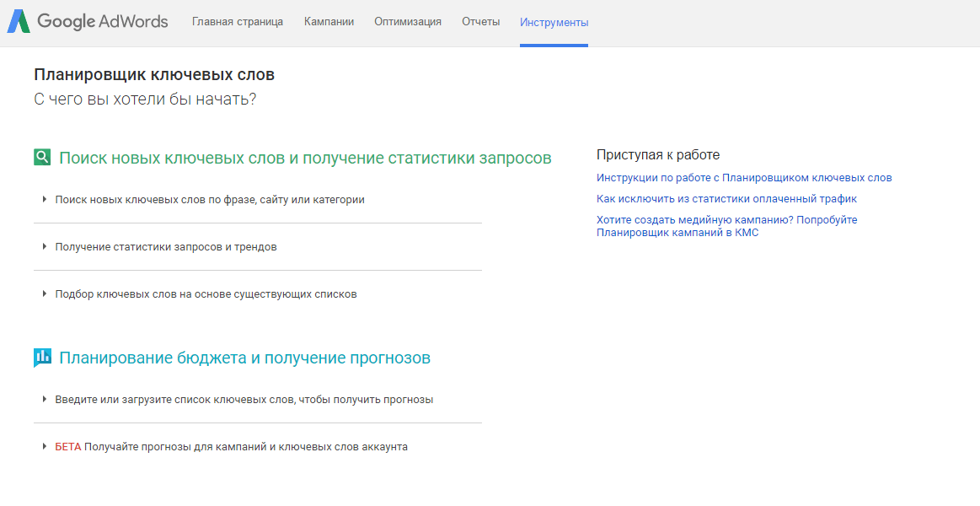Select the Инструменты tab
Viewport: 980px width, 506px height.
tap(554, 23)
